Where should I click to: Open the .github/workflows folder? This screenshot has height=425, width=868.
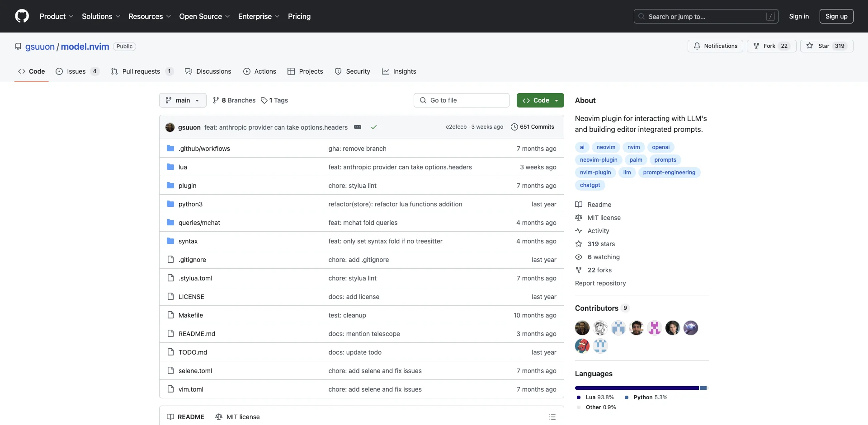(x=204, y=149)
